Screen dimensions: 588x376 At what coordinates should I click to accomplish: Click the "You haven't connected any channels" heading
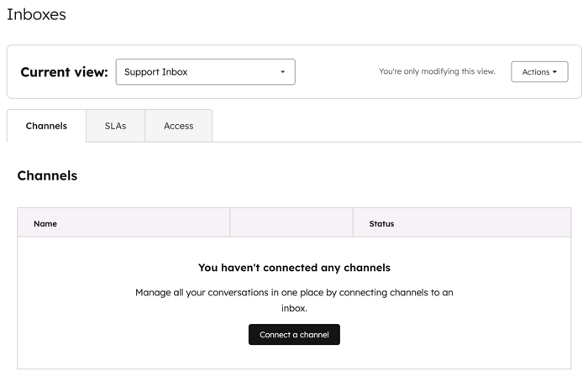(294, 268)
